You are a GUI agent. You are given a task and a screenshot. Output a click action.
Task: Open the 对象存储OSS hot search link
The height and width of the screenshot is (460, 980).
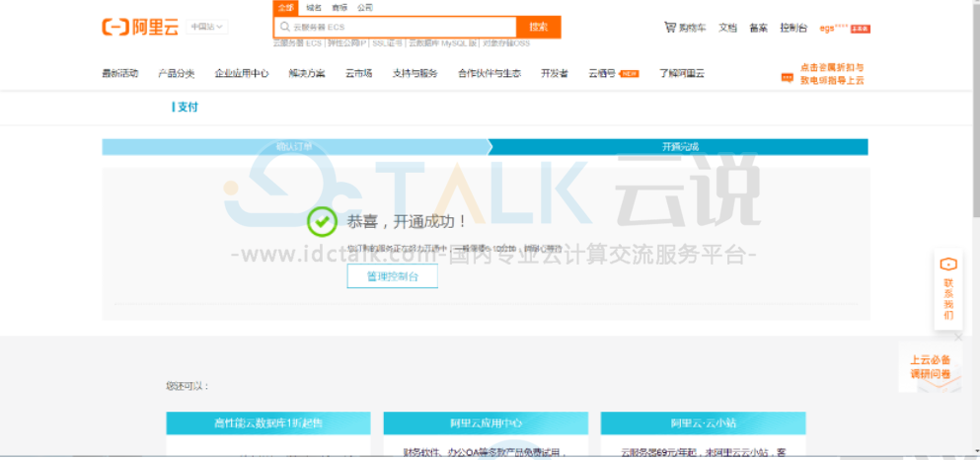(x=505, y=43)
